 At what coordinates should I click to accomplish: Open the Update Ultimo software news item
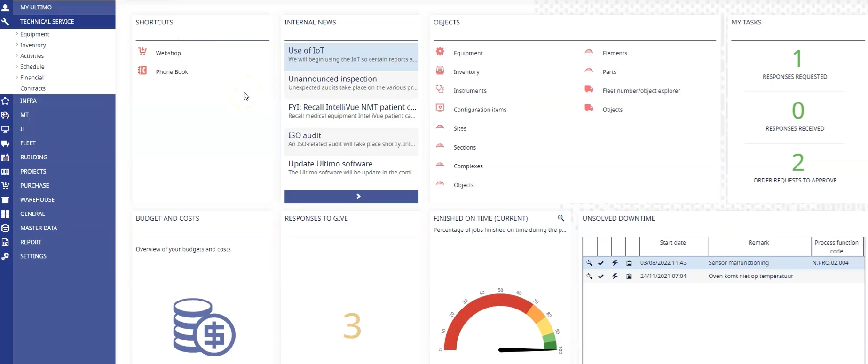click(x=351, y=167)
